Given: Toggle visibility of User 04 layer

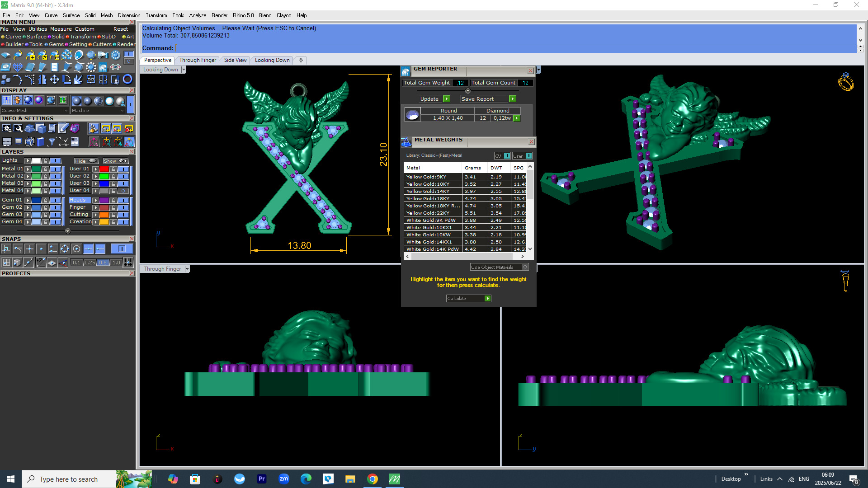Looking at the screenshot, I should (123, 191).
